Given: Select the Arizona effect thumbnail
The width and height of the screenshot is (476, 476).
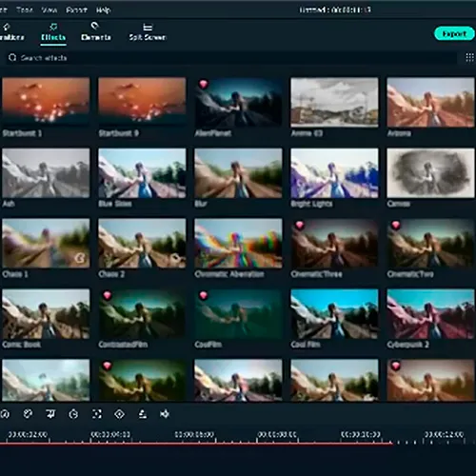Looking at the screenshot, I should (x=430, y=102).
